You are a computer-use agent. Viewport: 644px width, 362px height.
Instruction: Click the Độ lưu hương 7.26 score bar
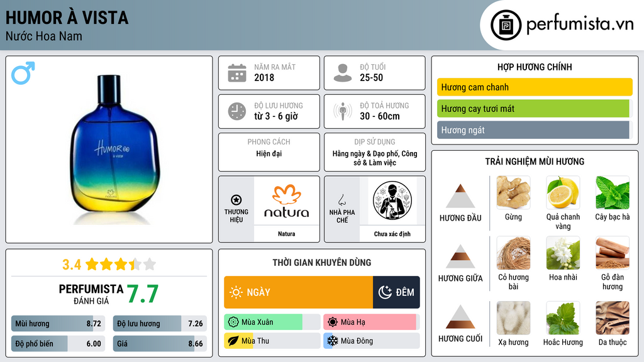click(x=160, y=324)
